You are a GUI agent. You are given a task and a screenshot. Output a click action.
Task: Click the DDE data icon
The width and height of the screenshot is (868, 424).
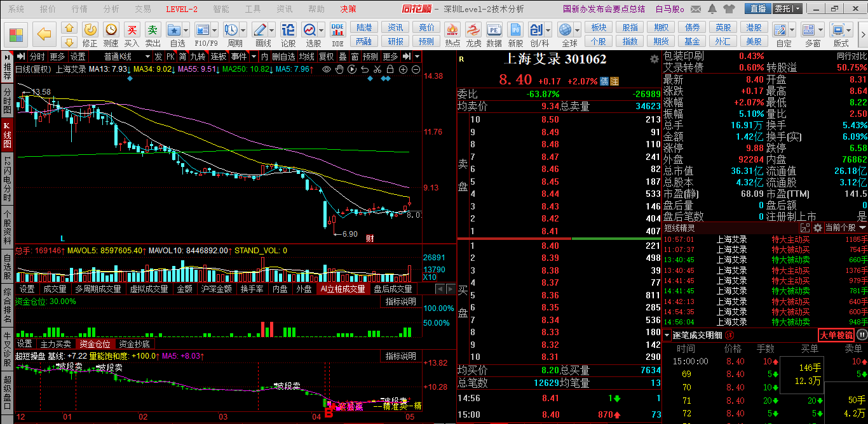pyautogui.click(x=338, y=30)
